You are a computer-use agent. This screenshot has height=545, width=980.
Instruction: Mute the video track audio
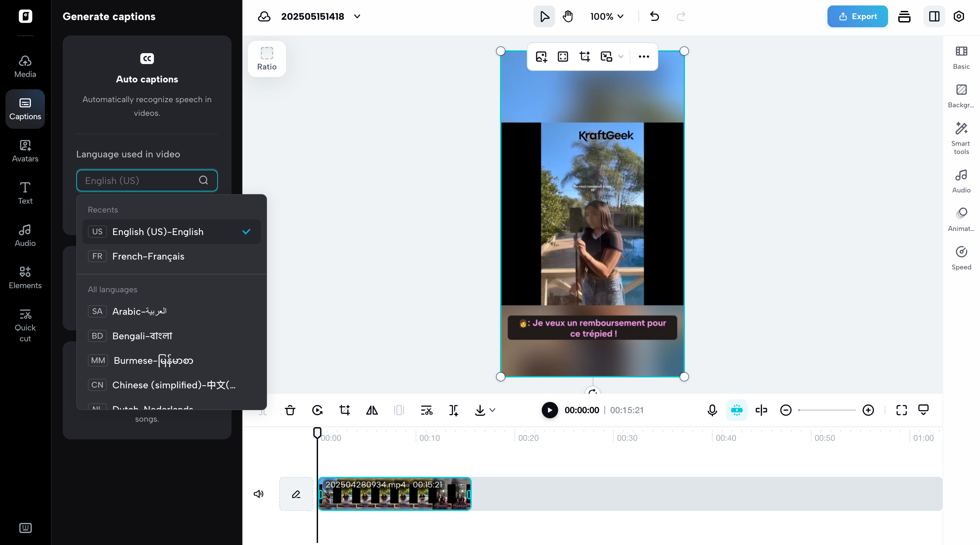coord(259,494)
